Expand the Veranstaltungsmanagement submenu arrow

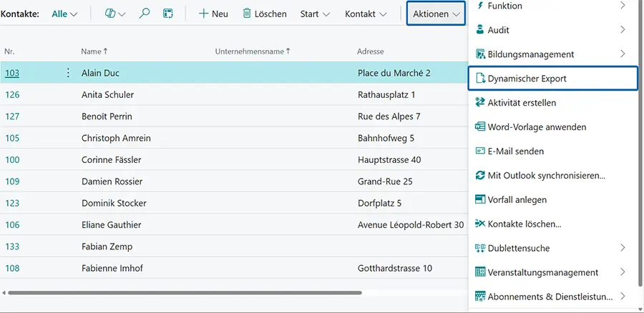point(623,272)
